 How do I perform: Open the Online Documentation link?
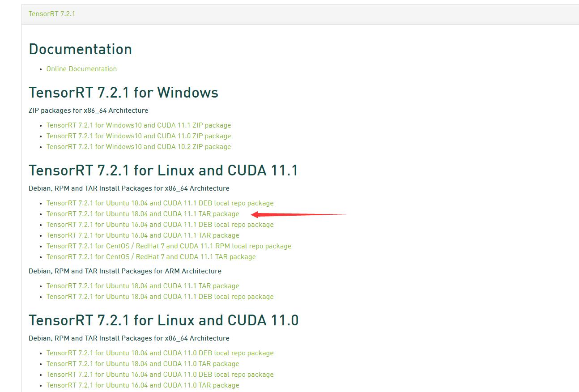click(81, 69)
